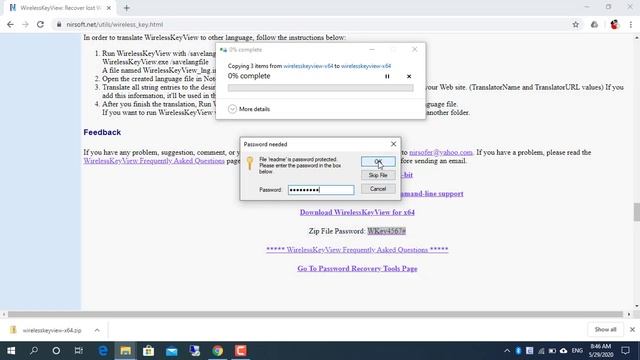Image resolution: width=640 pixels, height=360 pixels.
Task: Open the Chrome profile avatar
Action: tap(614, 24)
